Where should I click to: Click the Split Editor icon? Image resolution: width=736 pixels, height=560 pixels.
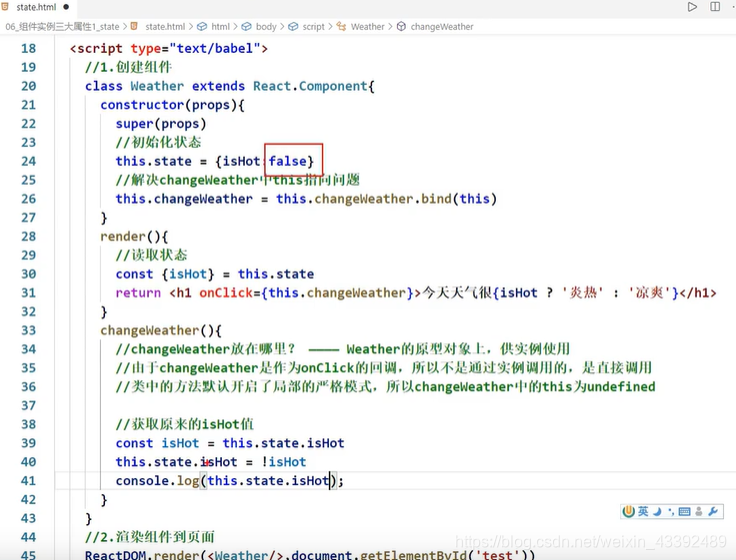pyautogui.click(x=715, y=7)
